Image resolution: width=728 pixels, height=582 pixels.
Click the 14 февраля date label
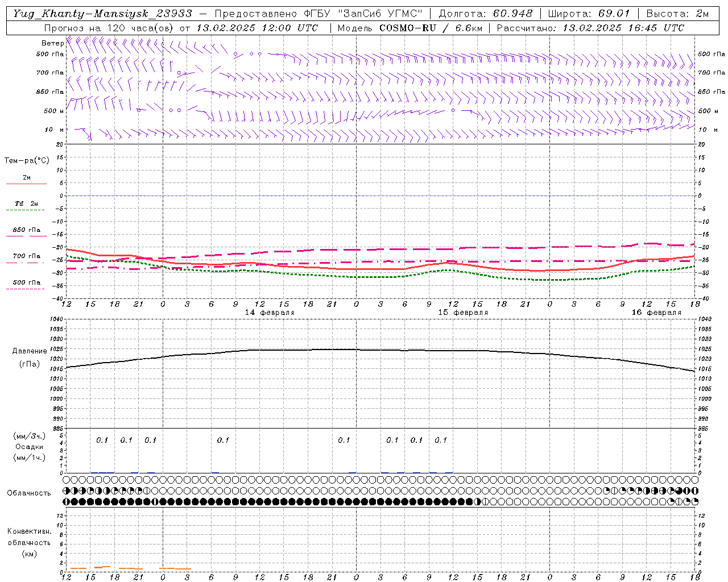point(270,313)
